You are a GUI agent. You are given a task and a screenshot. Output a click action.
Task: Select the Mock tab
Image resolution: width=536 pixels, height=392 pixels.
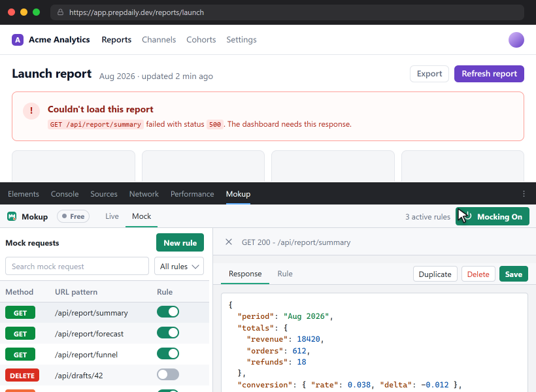click(x=142, y=216)
